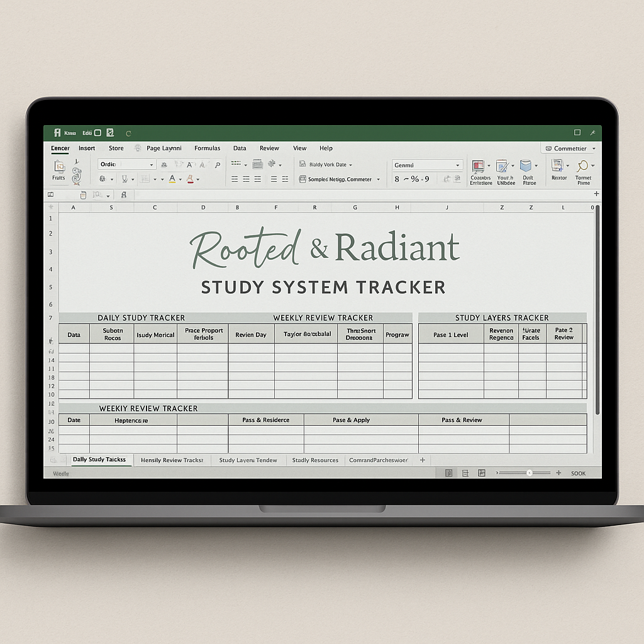The height and width of the screenshot is (644, 644).
Task: Switch to normal view in status bar
Action: coord(448,473)
